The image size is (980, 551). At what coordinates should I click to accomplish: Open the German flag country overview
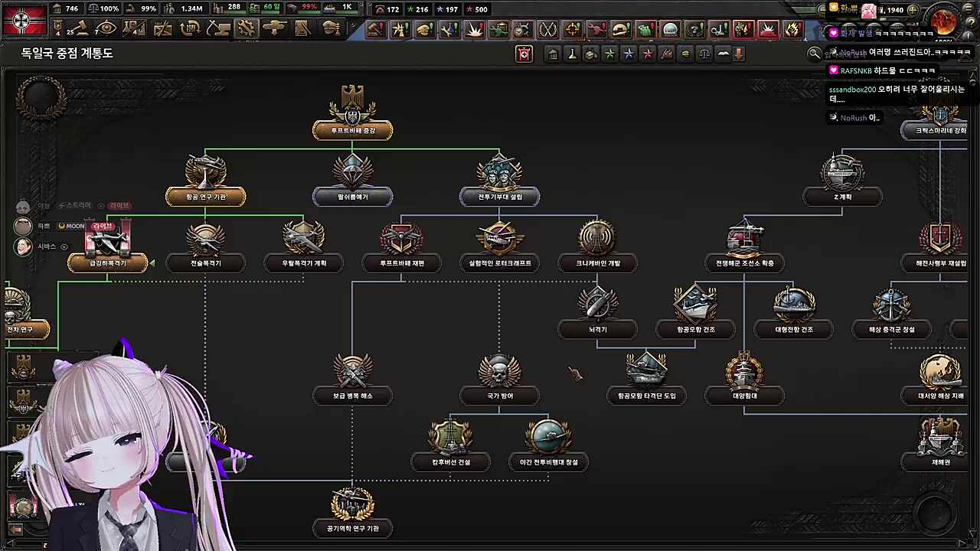24,19
